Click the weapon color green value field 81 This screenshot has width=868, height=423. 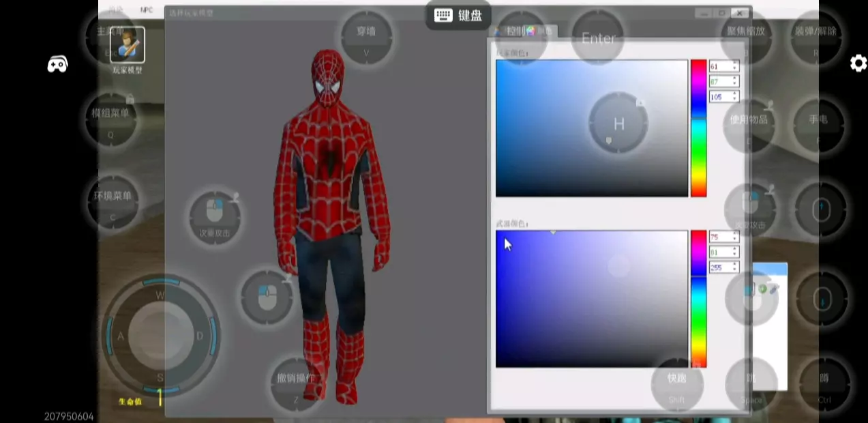(723, 252)
